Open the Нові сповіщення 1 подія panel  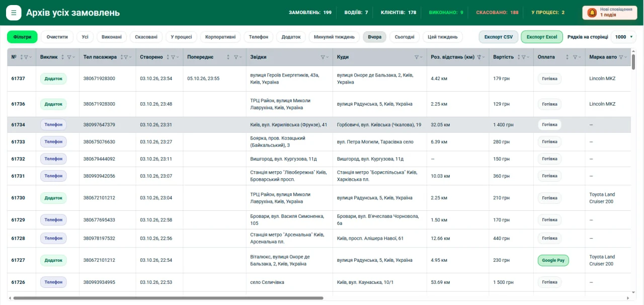(x=609, y=13)
